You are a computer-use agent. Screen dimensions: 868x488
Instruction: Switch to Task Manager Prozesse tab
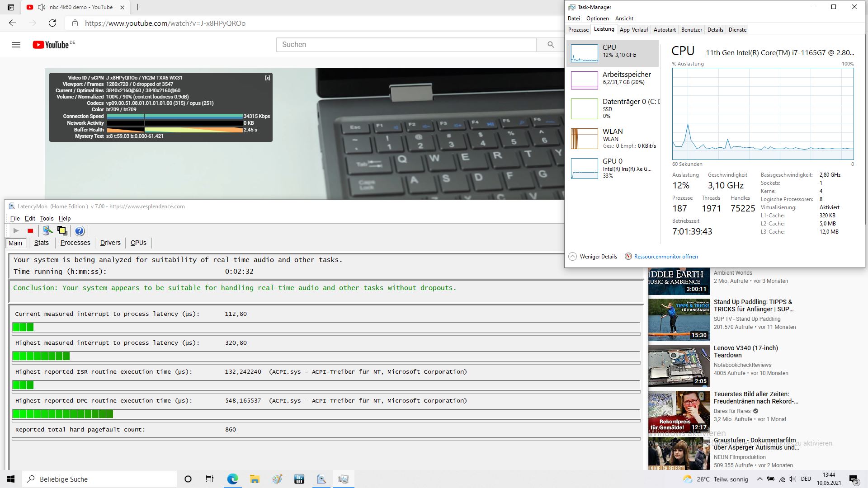(578, 30)
